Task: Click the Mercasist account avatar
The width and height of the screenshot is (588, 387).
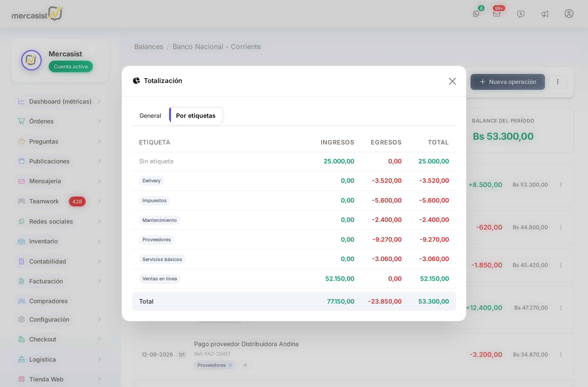Action: pos(31,60)
